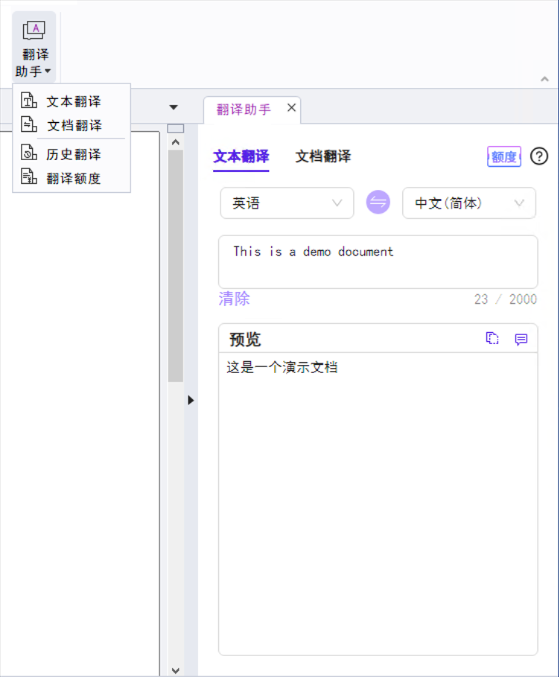This screenshot has width=559, height=677.
Task: Click the document vertical scrollbar thumb
Action: pos(176,266)
